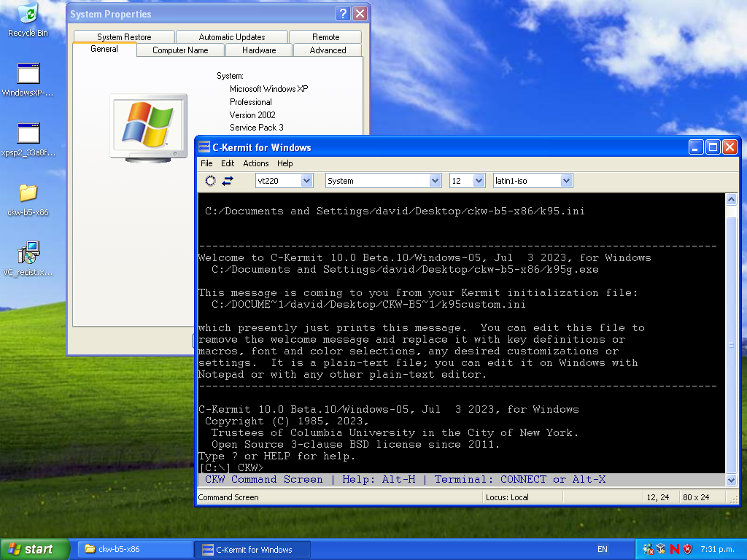Switch to Automatic Updates tab
Screen dimensions: 747x560
[232, 36]
